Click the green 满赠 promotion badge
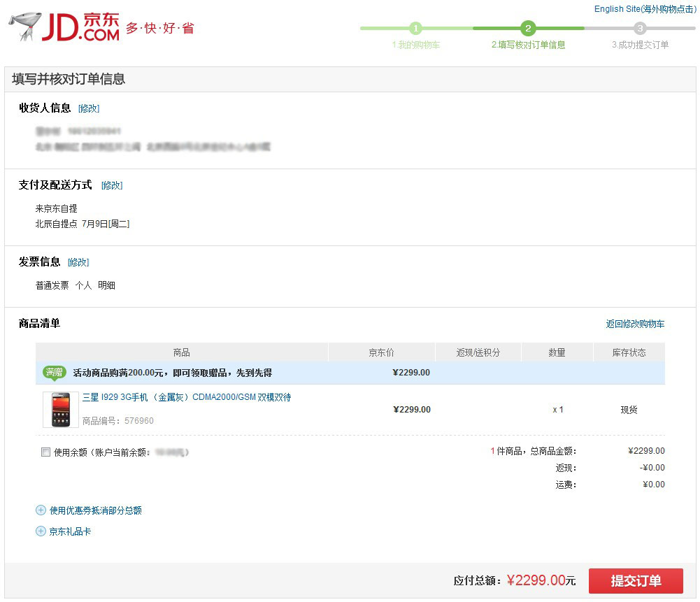The image size is (700, 602). pos(55,372)
